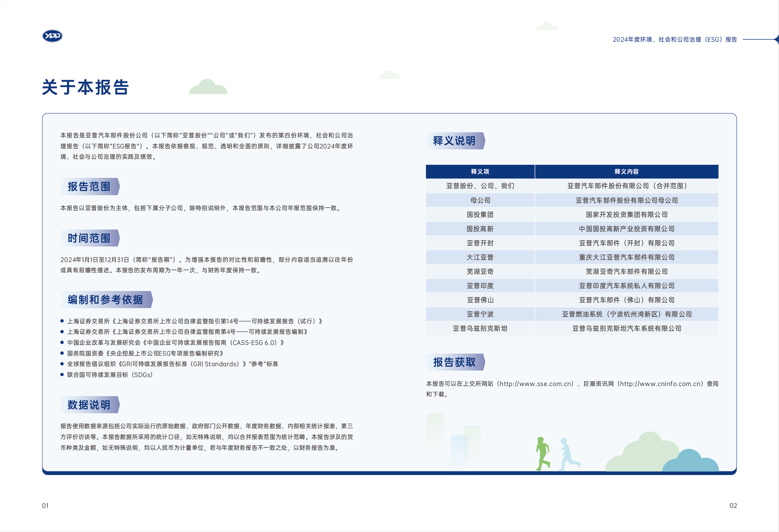Click the 关于本报告 page title
This screenshot has height=532, width=779.
pyautogui.click(x=85, y=88)
